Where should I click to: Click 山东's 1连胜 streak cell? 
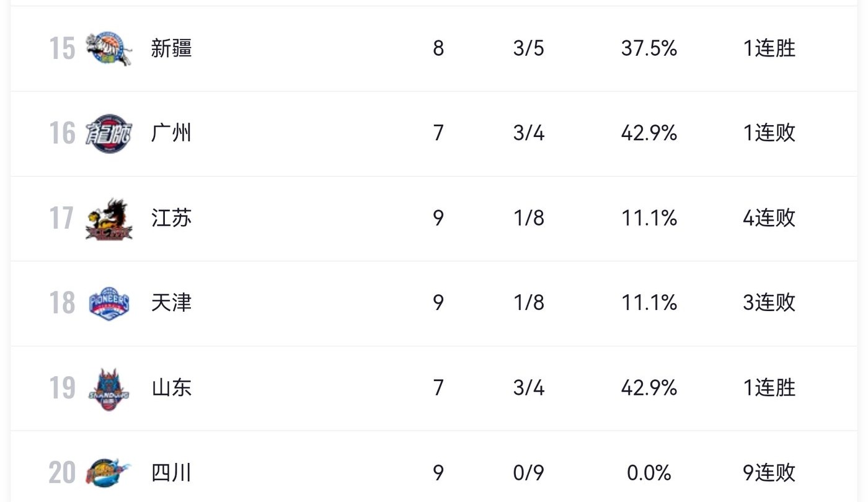[769, 387]
